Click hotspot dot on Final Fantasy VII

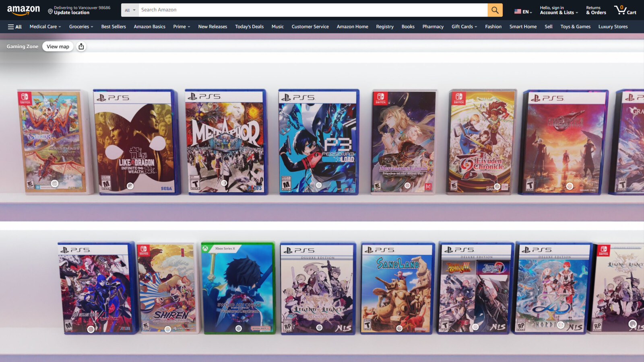point(570,186)
